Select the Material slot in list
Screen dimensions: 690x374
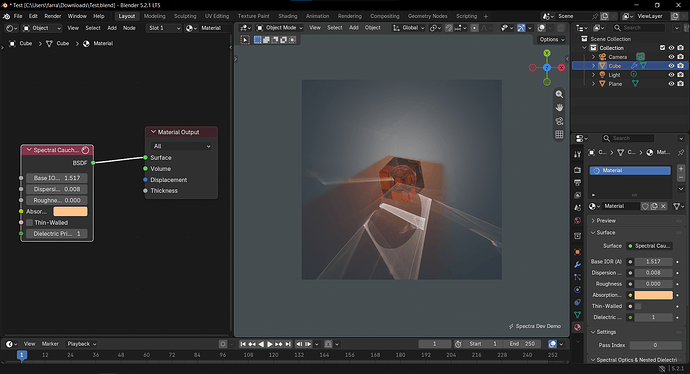pyautogui.click(x=630, y=170)
